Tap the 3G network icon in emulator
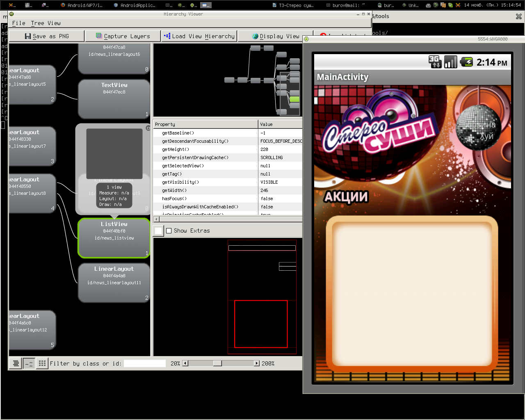Screen dimensions: 525x420 (435, 62)
